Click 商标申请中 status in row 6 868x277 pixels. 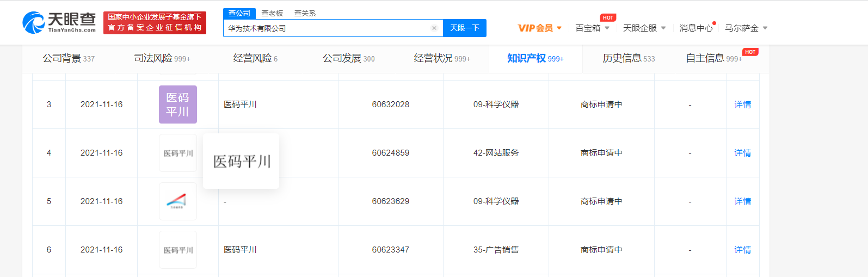point(601,250)
